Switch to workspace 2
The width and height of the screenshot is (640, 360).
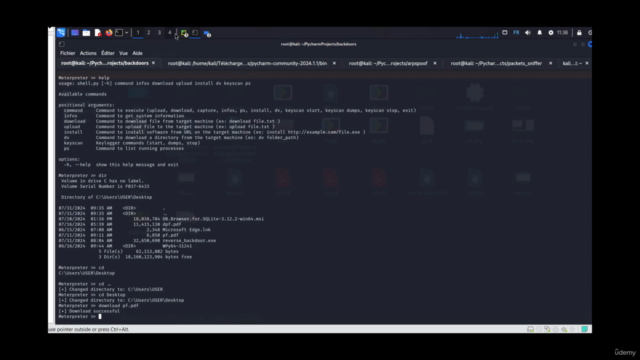pos(149,33)
